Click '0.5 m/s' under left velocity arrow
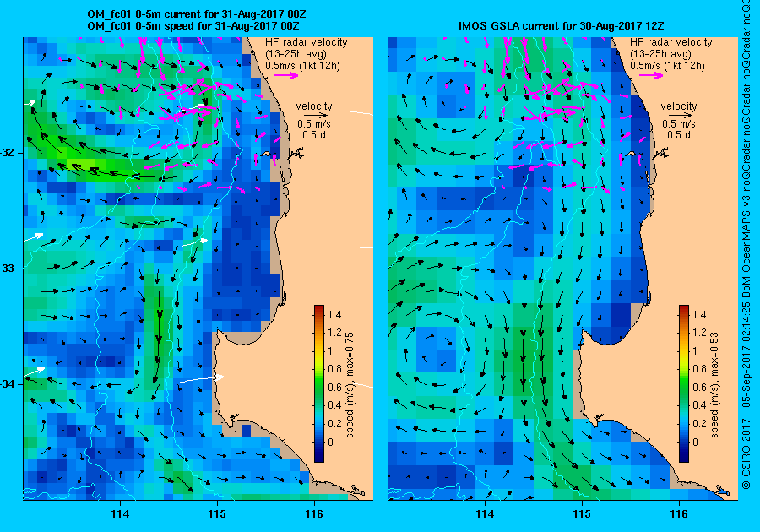760x532 pixels. tap(314, 124)
